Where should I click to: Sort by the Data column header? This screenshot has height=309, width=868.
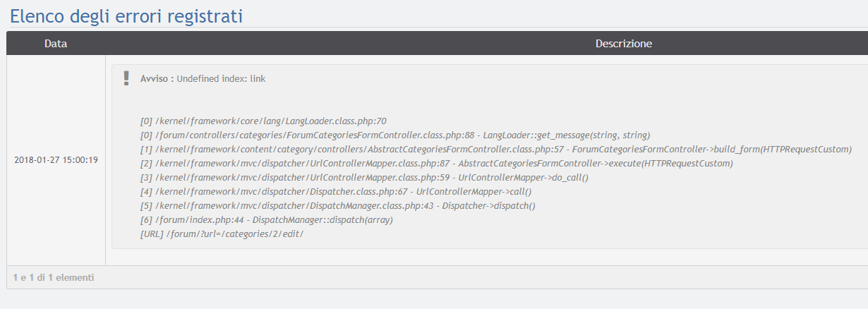[56, 44]
